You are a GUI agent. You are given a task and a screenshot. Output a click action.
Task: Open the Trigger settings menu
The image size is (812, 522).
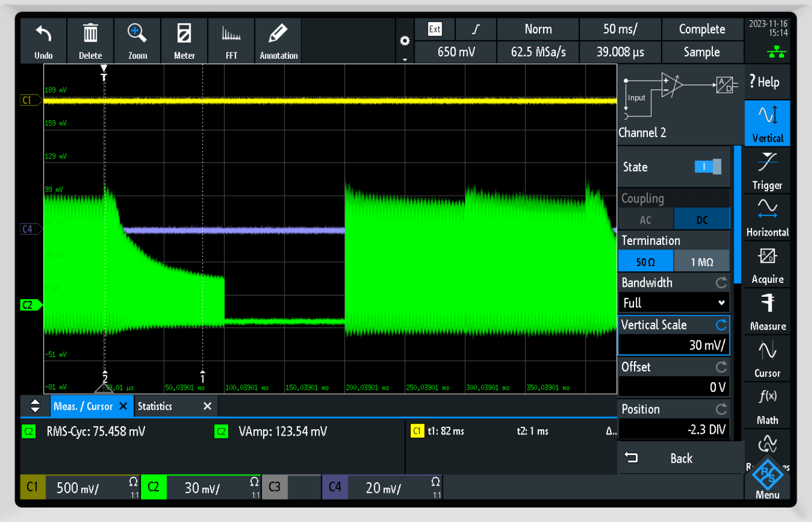(x=767, y=170)
